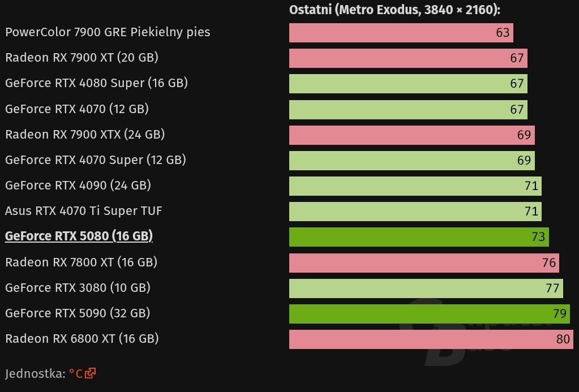Select the Asus RTX 4070 Ti Super TUF label
579x392 pixels.
84,211
